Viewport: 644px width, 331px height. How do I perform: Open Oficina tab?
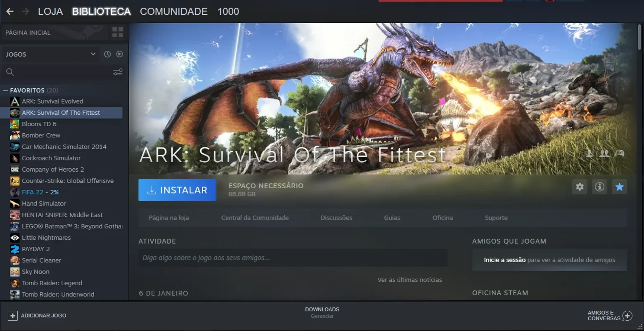[x=443, y=218]
